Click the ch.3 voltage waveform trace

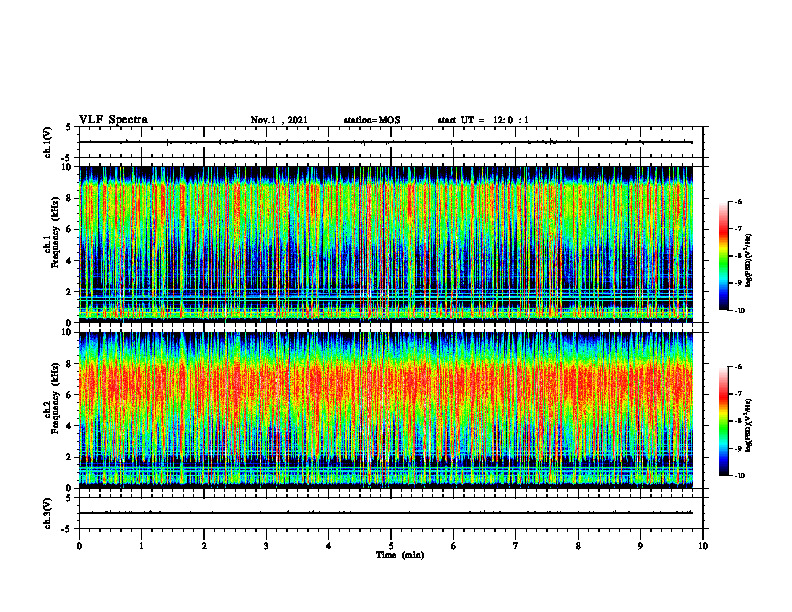(386, 513)
